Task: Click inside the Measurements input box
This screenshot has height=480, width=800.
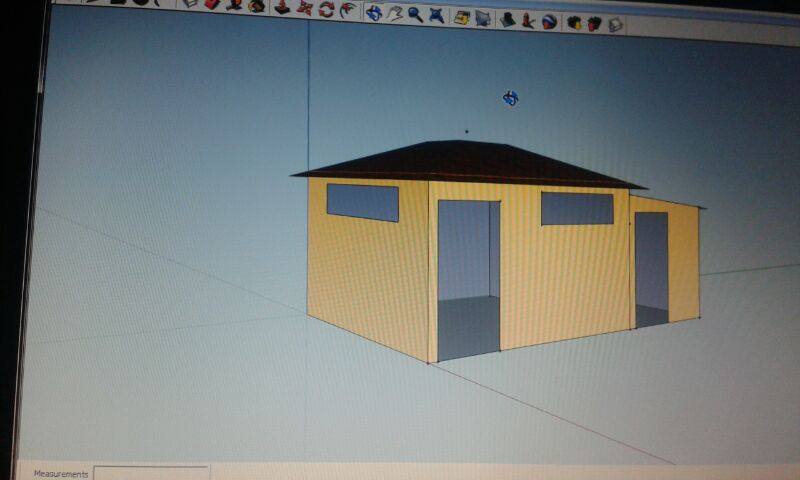Action: point(152,473)
